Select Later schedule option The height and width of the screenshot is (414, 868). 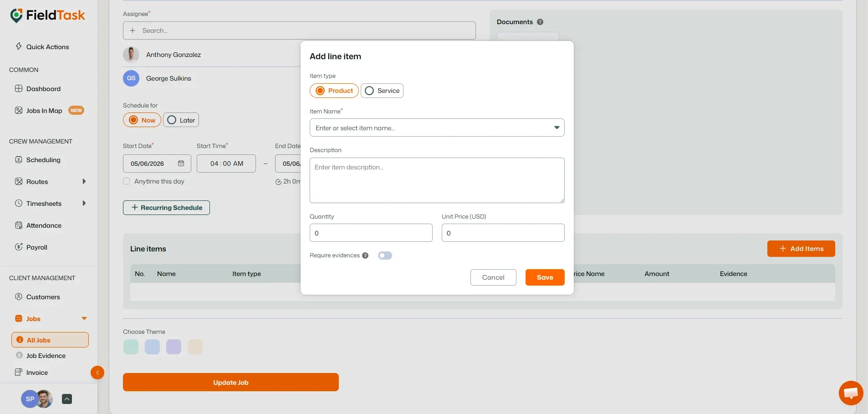tap(181, 120)
